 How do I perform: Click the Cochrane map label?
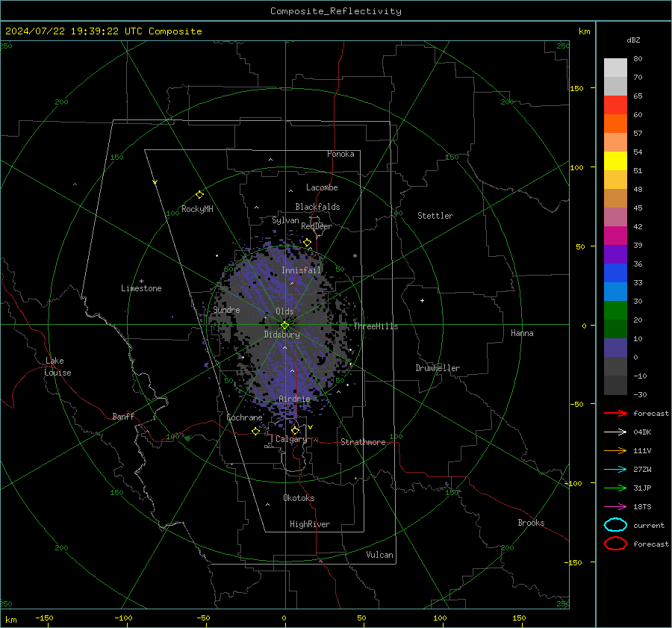click(244, 417)
